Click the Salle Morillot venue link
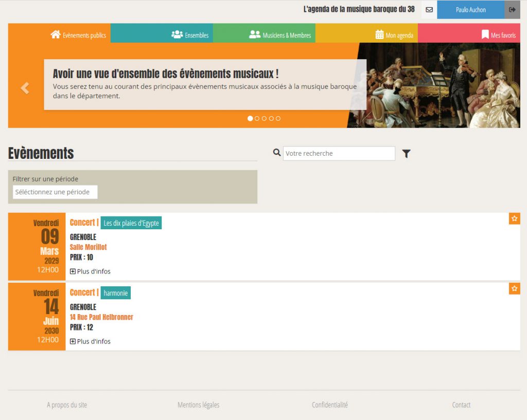The width and height of the screenshot is (527, 420). (x=88, y=247)
